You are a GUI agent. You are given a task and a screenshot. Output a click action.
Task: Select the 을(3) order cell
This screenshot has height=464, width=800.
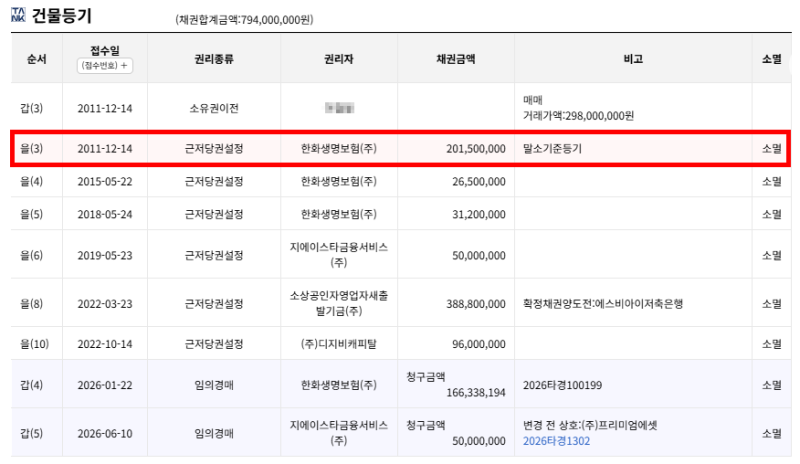click(x=31, y=149)
